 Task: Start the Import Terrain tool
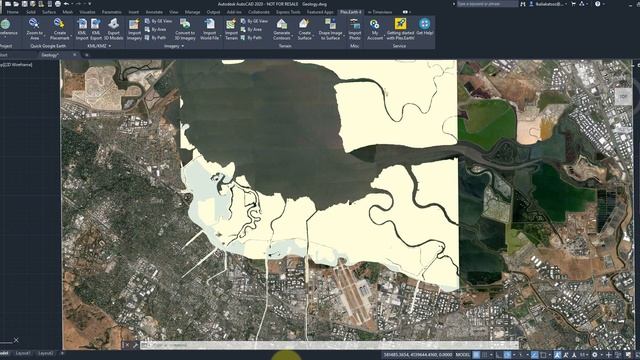click(x=231, y=24)
